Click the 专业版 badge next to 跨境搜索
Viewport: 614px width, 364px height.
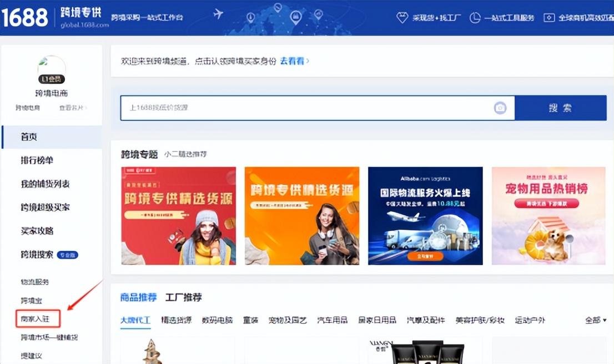tap(68, 255)
